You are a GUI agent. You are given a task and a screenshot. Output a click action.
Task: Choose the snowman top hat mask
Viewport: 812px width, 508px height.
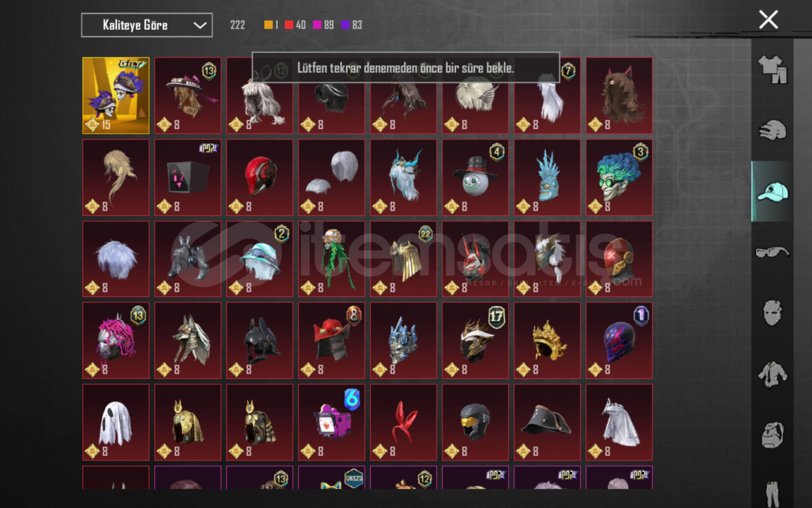(x=475, y=177)
